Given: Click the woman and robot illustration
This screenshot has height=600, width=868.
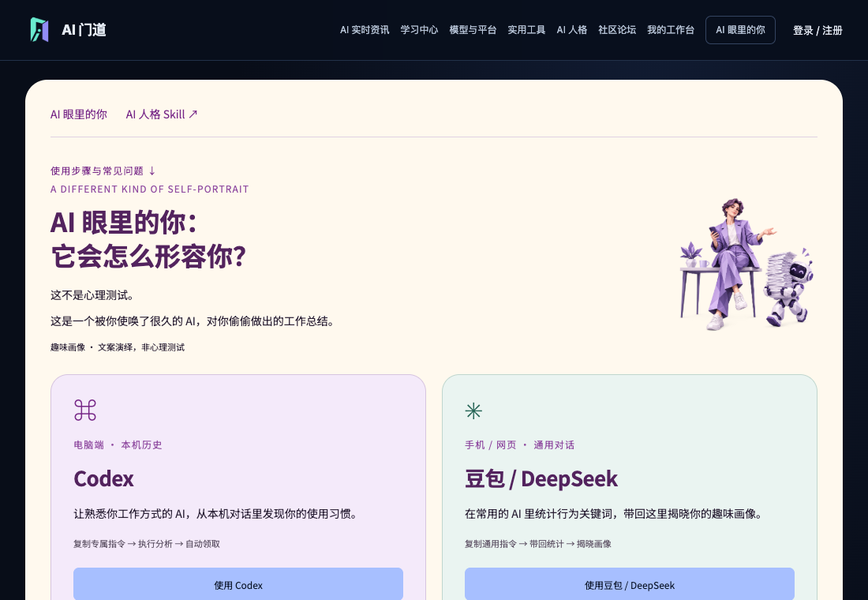Looking at the screenshot, I should coord(746,264).
